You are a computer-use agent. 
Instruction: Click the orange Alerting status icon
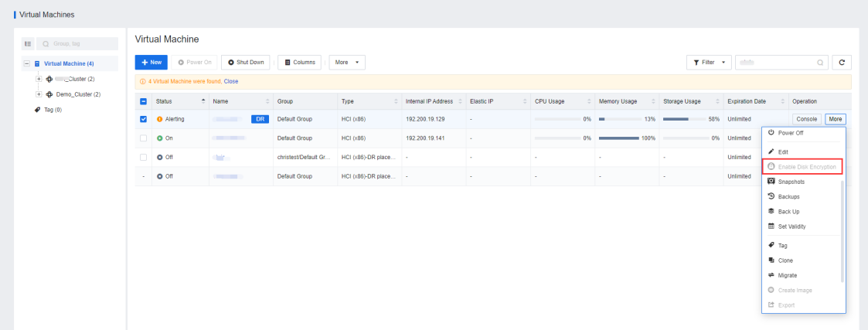click(160, 119)
